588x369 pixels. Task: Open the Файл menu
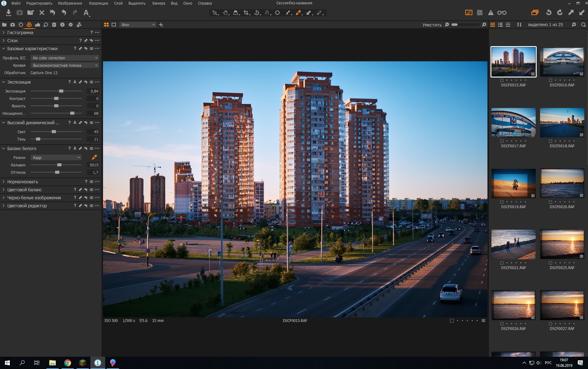pyautogui.click(x=16, y=3)
